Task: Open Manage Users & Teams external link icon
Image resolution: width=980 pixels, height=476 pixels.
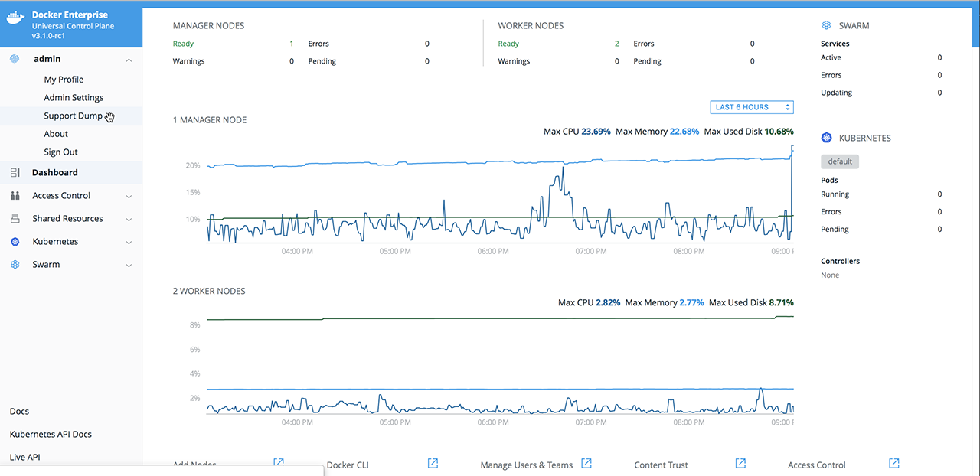Action: (586, 464)
